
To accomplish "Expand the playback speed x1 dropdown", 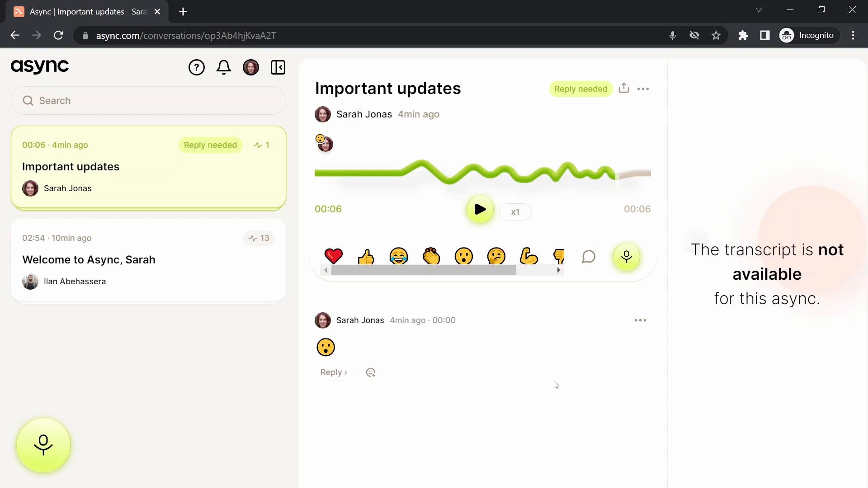I will 514,211.
